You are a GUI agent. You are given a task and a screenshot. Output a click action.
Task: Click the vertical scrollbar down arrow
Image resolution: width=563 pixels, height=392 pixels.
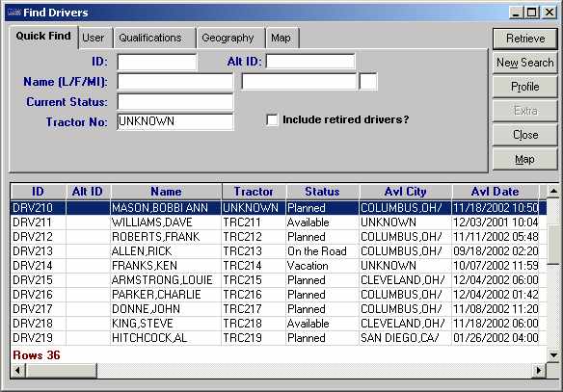click(553, 355)
